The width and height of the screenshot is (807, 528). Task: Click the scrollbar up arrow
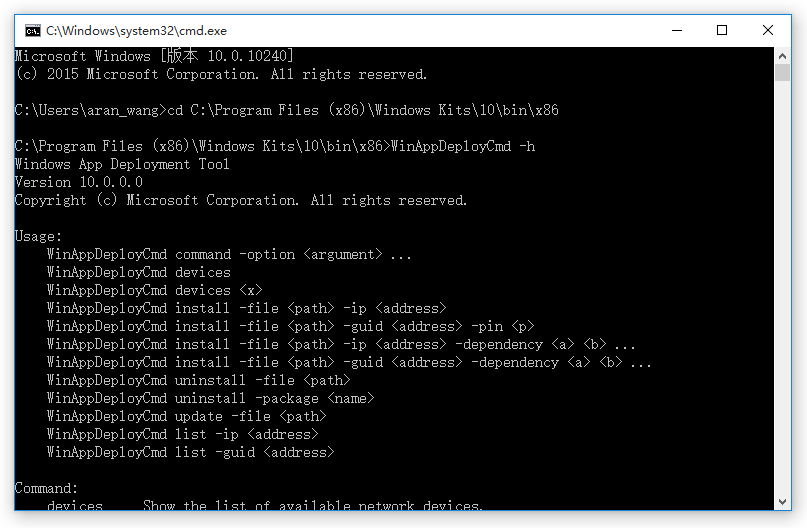click(x=782, y=56)
